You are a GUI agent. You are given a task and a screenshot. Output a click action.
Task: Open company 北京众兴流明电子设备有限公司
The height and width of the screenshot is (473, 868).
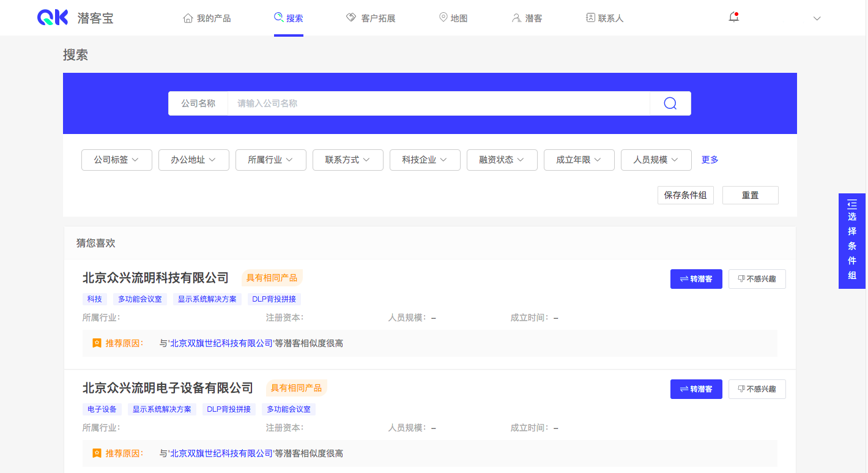click(168, 388)
